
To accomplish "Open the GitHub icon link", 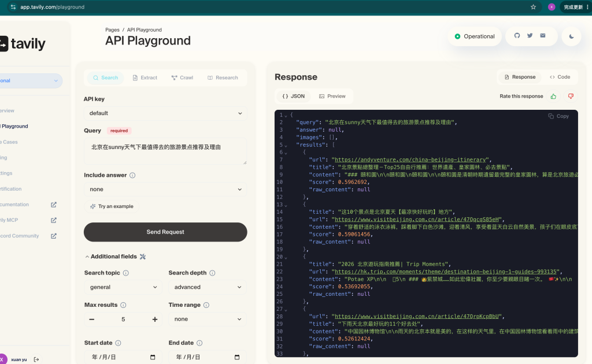I will coord(517,35).
